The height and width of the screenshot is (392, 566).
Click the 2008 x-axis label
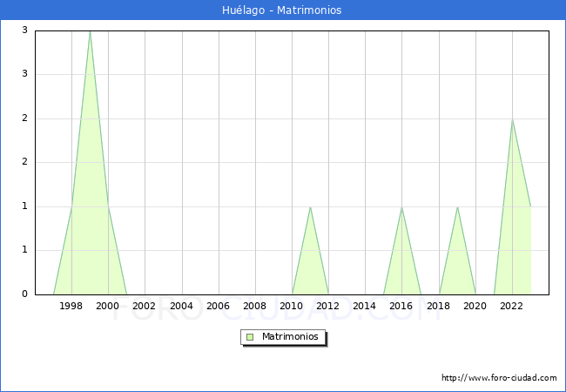pyautogui.click(x=255, y=306)
